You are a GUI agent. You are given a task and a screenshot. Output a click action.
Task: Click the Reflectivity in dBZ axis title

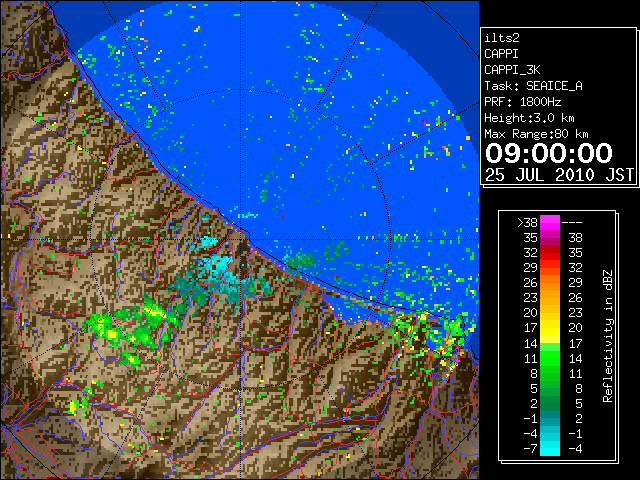(608, 336)
